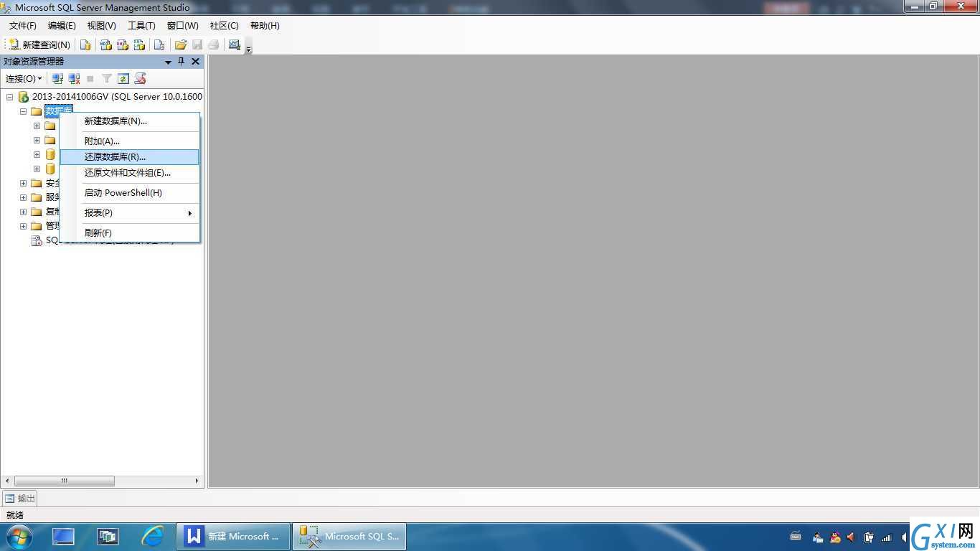Click the Object Explorer scrollbar left arrow
The width and height of the screenshot is (980, 551).
pos(8,481)
